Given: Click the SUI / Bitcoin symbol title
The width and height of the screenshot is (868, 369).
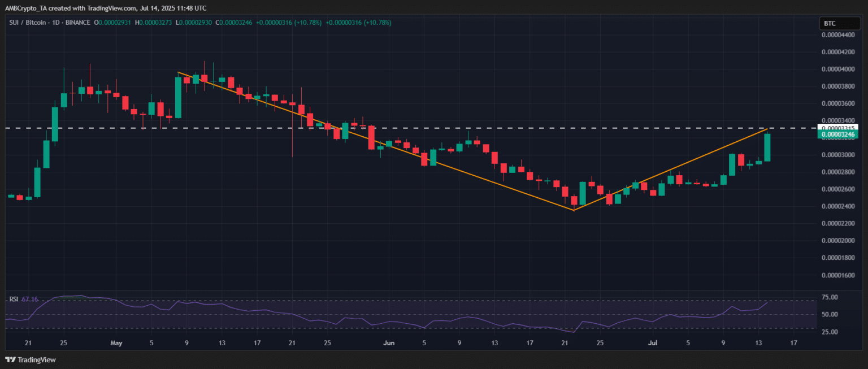Looking at the screenshot, I should [x=27, y=22].
